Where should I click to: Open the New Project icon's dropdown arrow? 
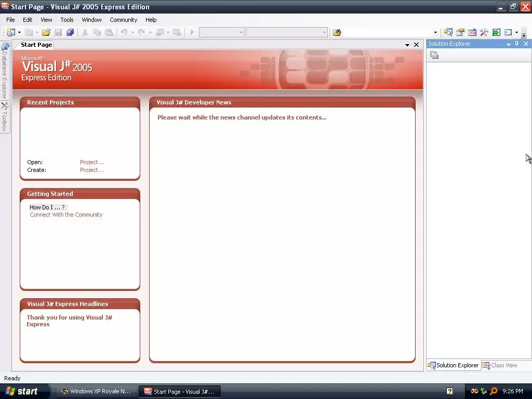point(19,33)
